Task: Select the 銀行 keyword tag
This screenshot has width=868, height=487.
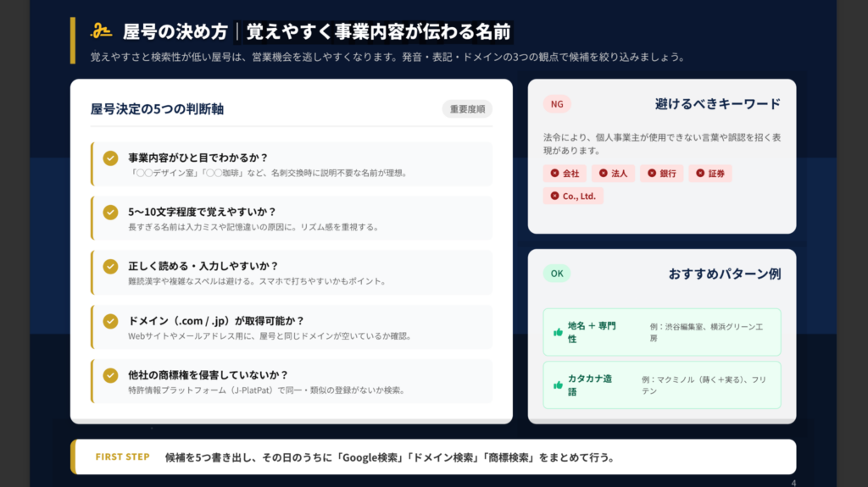Action: pos(661,173)
